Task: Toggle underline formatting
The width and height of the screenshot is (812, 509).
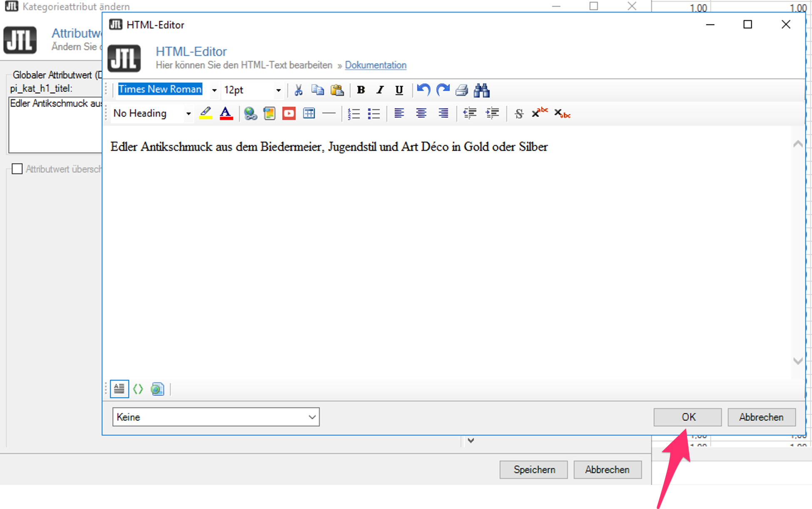Action: click(399, 90)
